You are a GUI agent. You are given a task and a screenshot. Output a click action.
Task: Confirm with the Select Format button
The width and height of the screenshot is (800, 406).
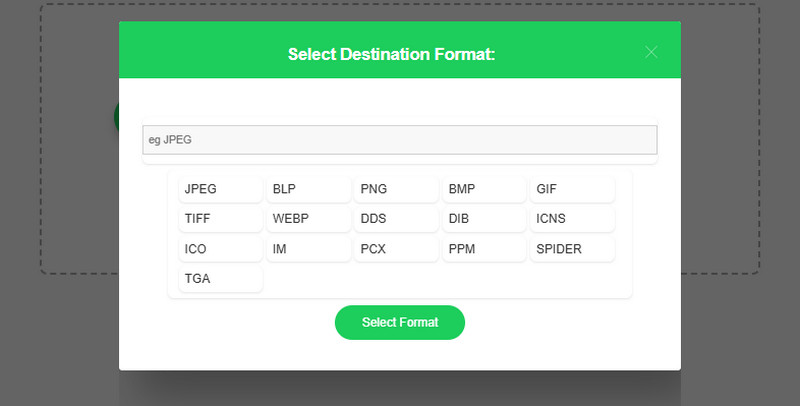tap(400, 322)
